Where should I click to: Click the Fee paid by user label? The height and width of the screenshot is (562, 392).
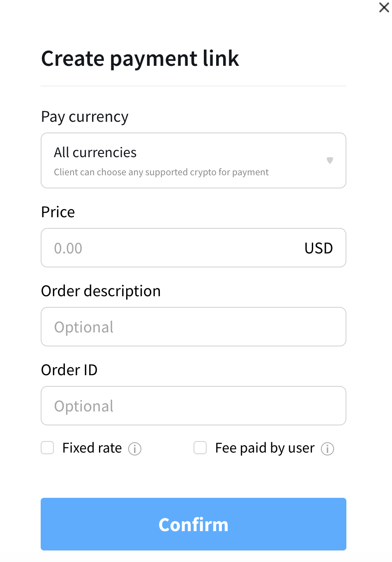[x=265, y=448]
